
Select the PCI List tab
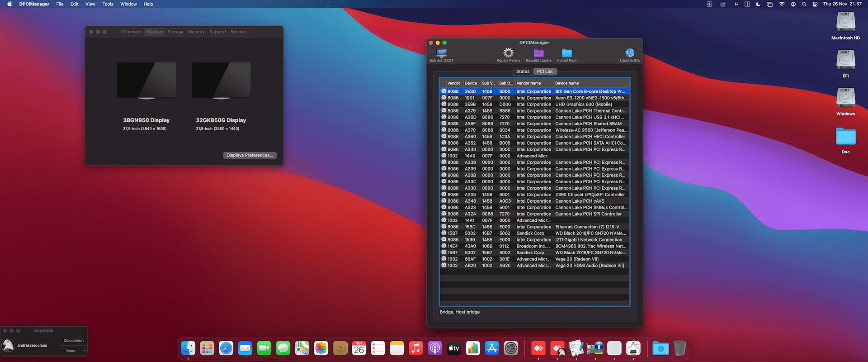[x=545, y=71]
